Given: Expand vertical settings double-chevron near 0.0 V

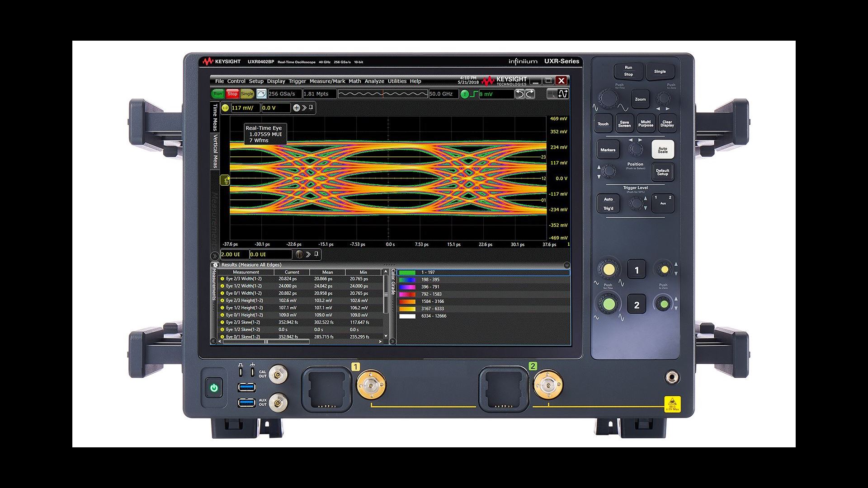Looking at the screenshot, I should click(304, 108).
